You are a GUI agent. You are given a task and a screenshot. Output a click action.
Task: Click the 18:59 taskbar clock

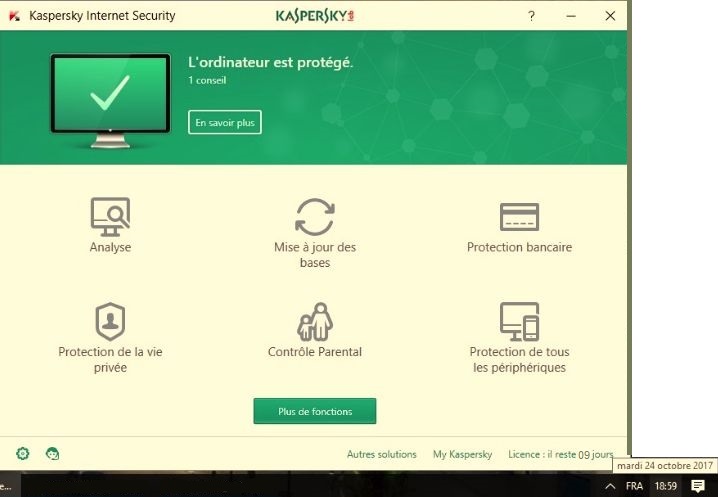(665, 486)
